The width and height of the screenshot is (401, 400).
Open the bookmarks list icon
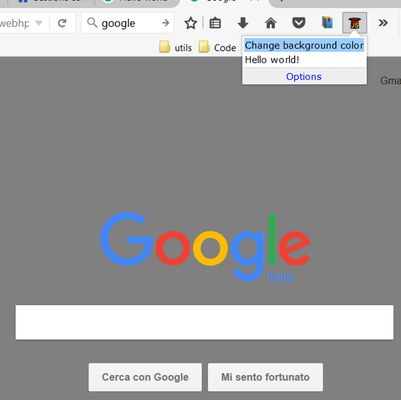(x=215, y=23)
